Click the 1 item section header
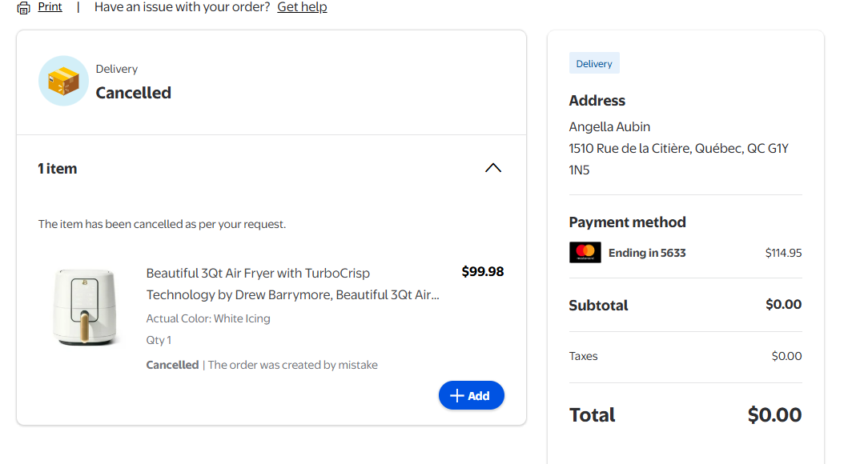 click(58, 169)
